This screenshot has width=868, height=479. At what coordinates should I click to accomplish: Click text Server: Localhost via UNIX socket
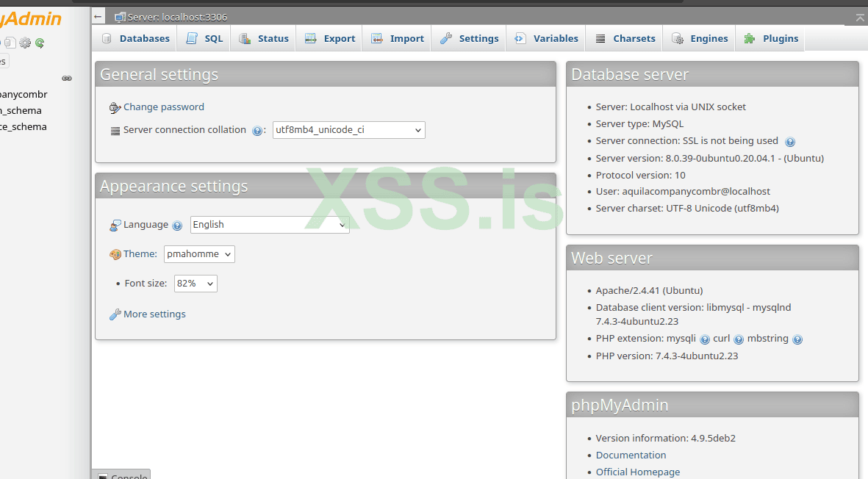[x=670, y=107]
